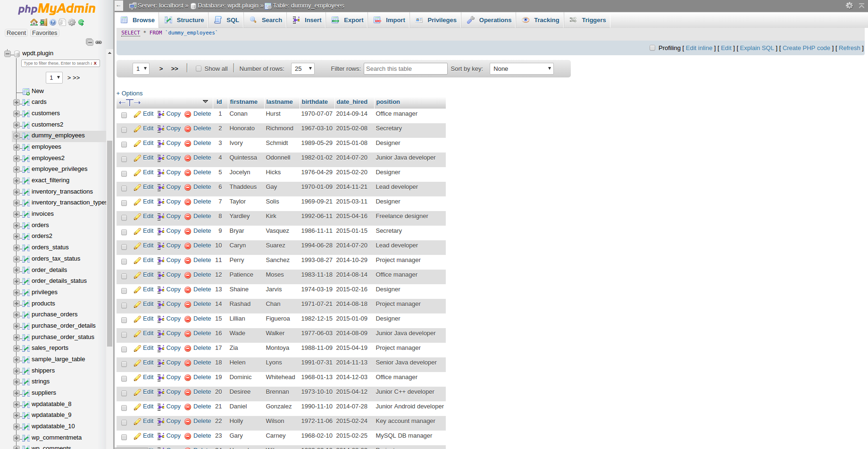The height and width of the screenshot is (449, 868).
Task: Click the Create PHP code link
Action: pyautogui.click(x=806, y=48)
